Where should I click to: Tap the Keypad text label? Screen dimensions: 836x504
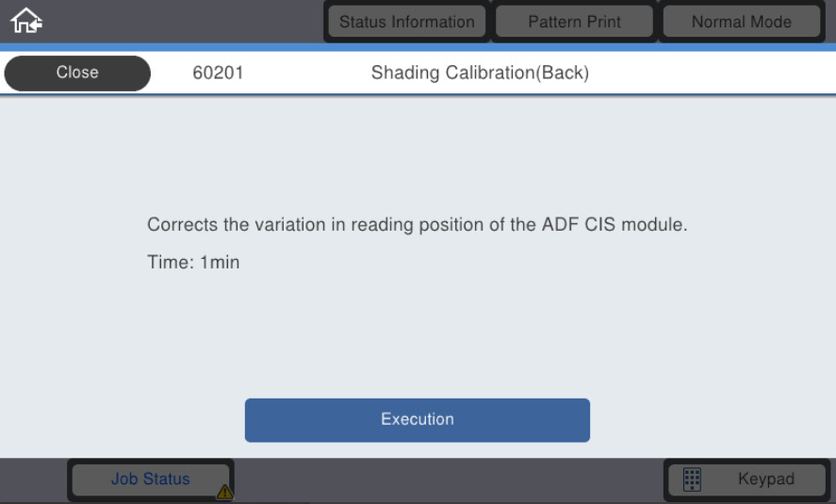[x=766, y=479]
